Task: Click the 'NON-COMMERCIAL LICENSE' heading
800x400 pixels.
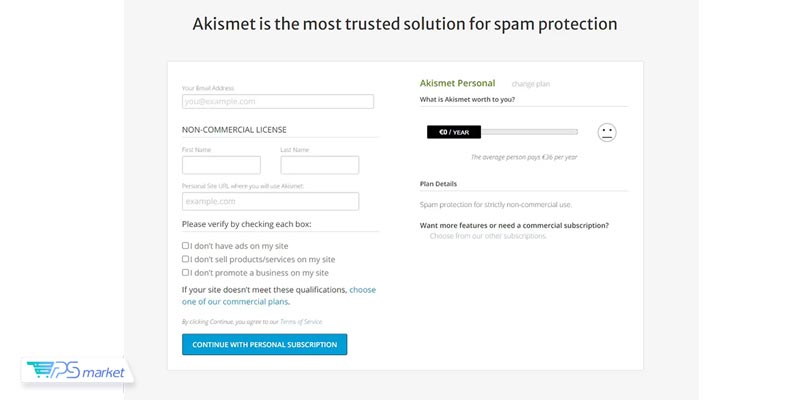Action: [234, 130]
